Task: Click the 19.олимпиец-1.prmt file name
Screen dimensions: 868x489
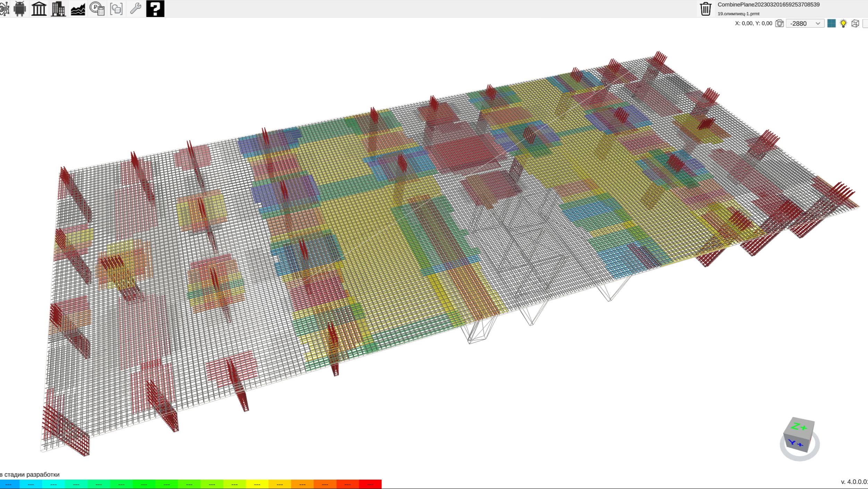Action: (x=739, y=14)
